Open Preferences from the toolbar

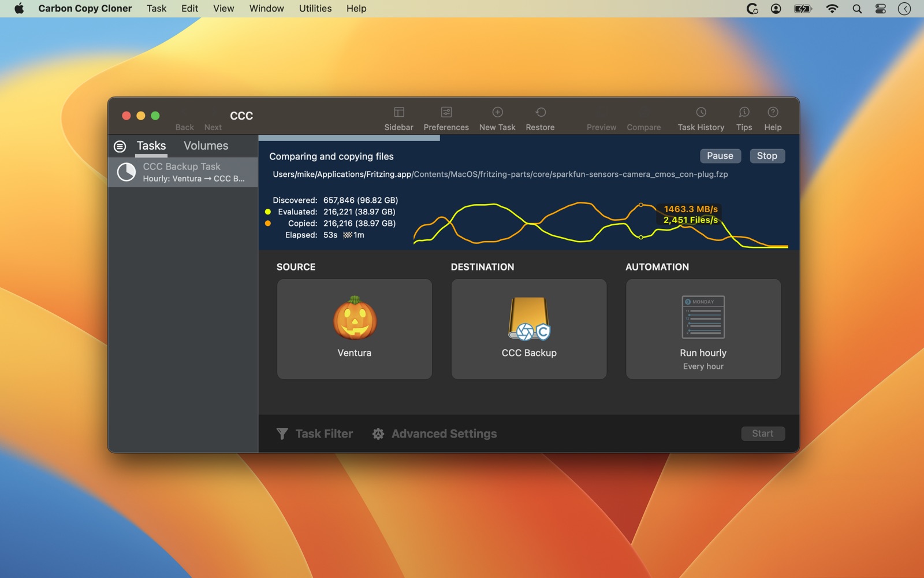point(446,112)
